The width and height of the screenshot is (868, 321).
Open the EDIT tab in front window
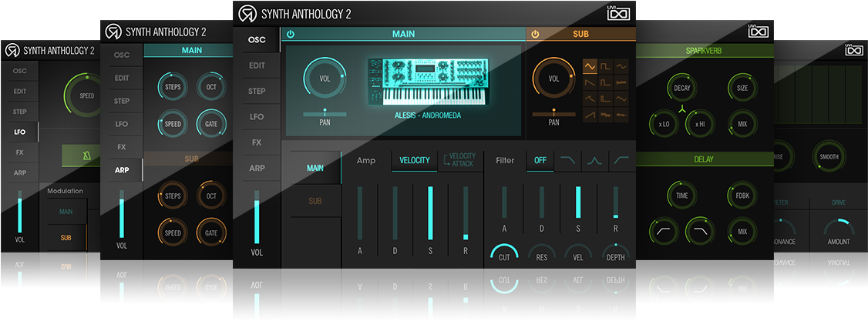coord(257,65)
